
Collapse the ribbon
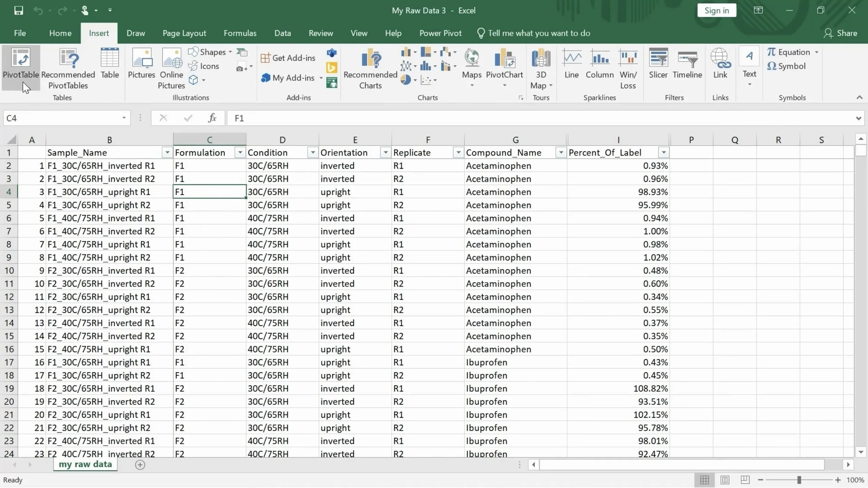click(x=860, y=98)
